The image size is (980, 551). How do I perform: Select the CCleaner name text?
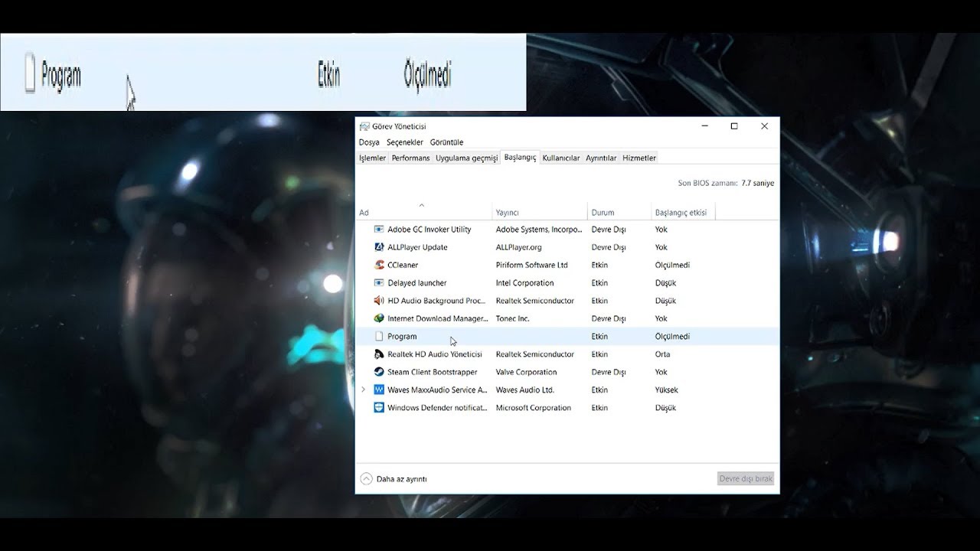[x=403, y=265]
